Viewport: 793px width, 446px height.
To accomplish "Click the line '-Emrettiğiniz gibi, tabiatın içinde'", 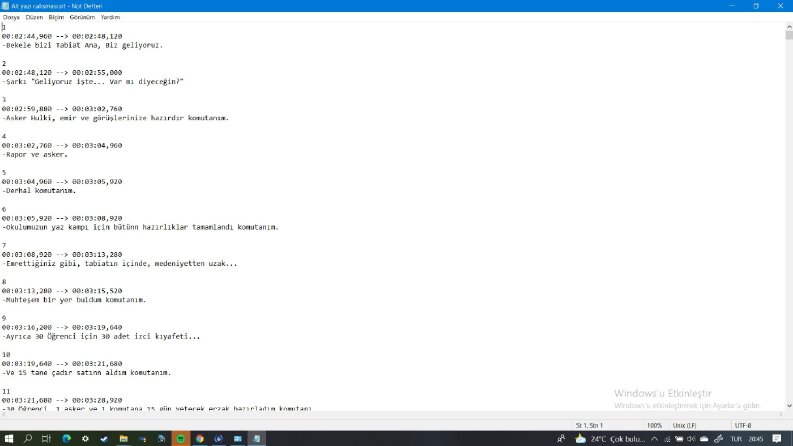I will [119, 263].
